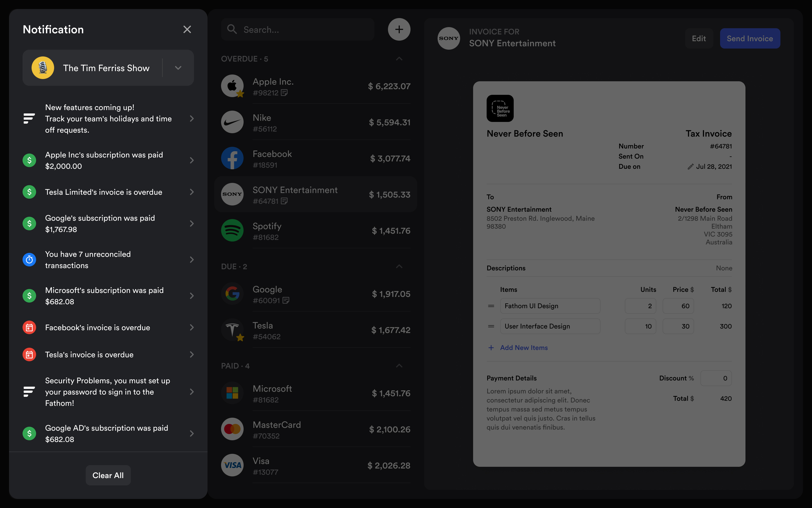
Task: Click timer icon for unreconciled transactions
Action: click(29, 260)
